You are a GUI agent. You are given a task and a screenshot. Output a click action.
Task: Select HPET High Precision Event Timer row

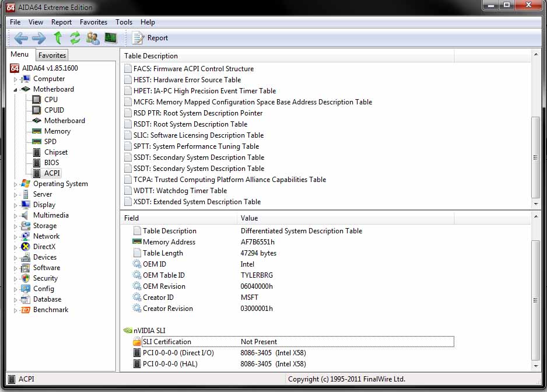pos(205,91)
